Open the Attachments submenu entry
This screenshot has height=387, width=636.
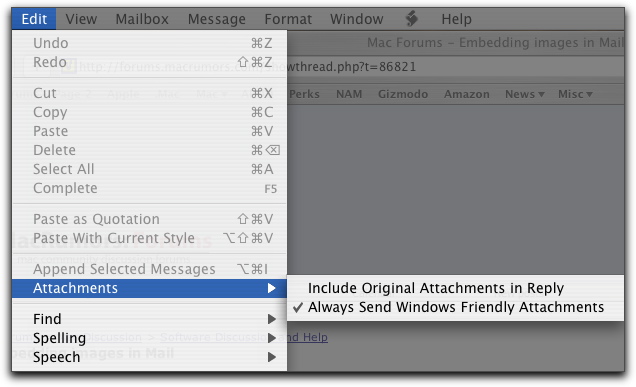point(149,288)
